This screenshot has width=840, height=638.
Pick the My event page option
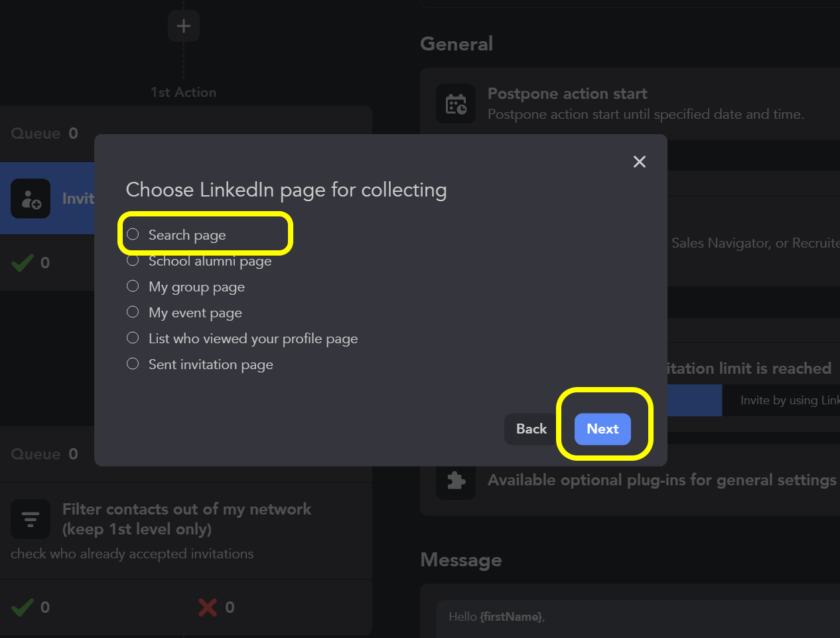tap(133, 312)
